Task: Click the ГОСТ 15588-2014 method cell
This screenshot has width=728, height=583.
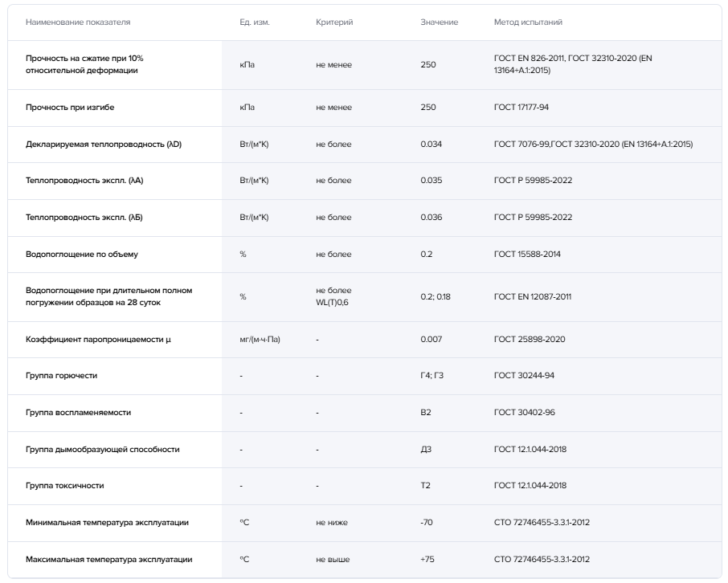Action: 527,255
